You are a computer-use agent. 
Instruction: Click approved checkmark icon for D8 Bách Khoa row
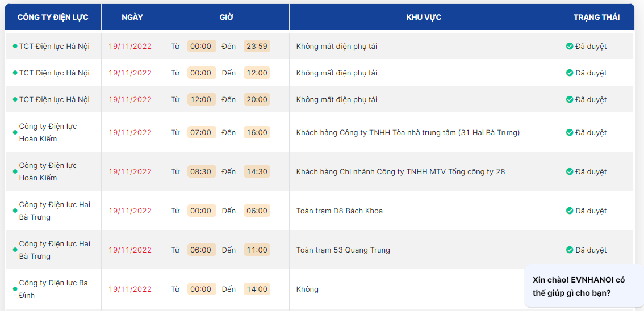click(570, 211)
